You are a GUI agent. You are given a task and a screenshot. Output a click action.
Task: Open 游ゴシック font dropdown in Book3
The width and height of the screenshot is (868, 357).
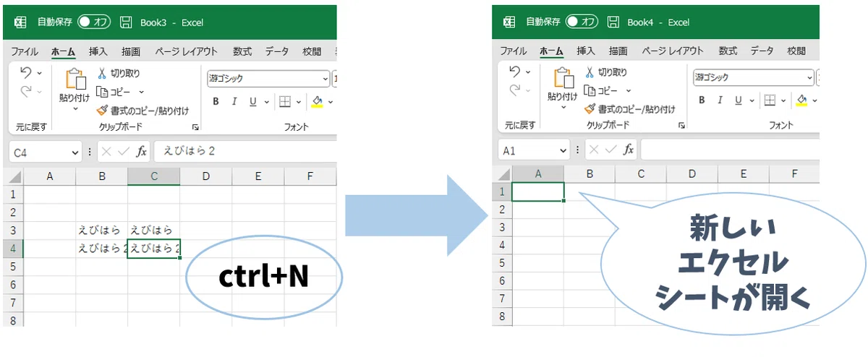324,78
